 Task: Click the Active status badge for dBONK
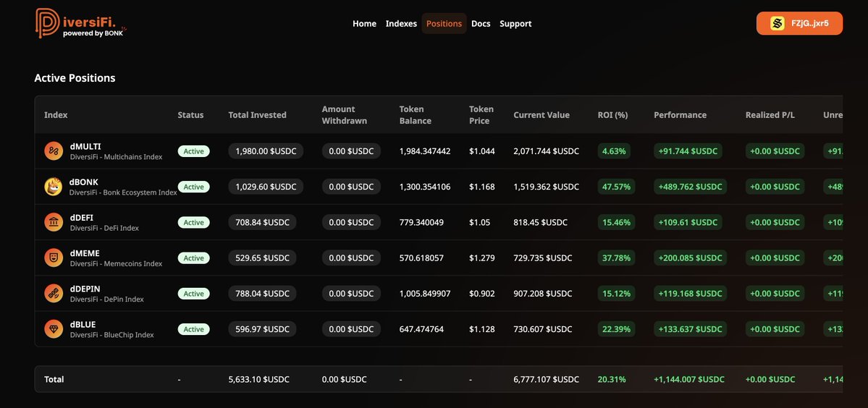(x=194, y=187)
